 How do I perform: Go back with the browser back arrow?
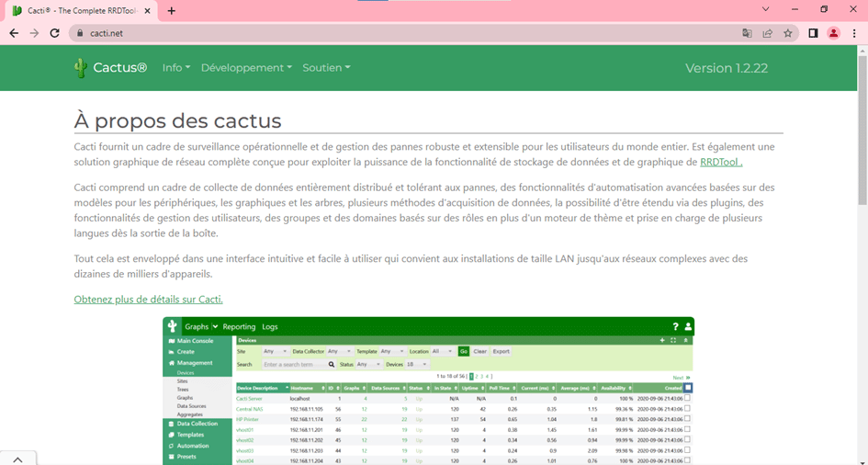[14, 33]
